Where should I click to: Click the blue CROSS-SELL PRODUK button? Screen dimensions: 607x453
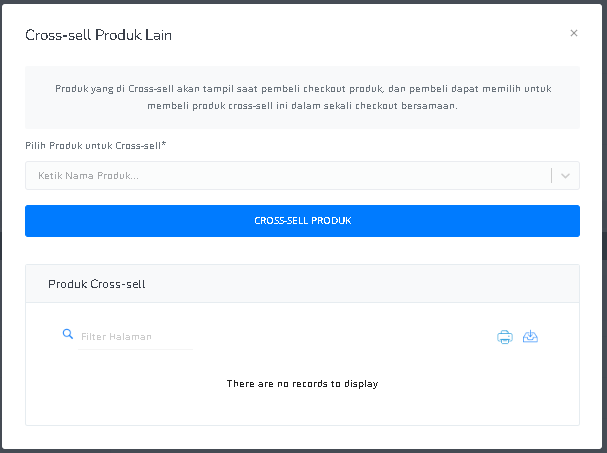302,221
